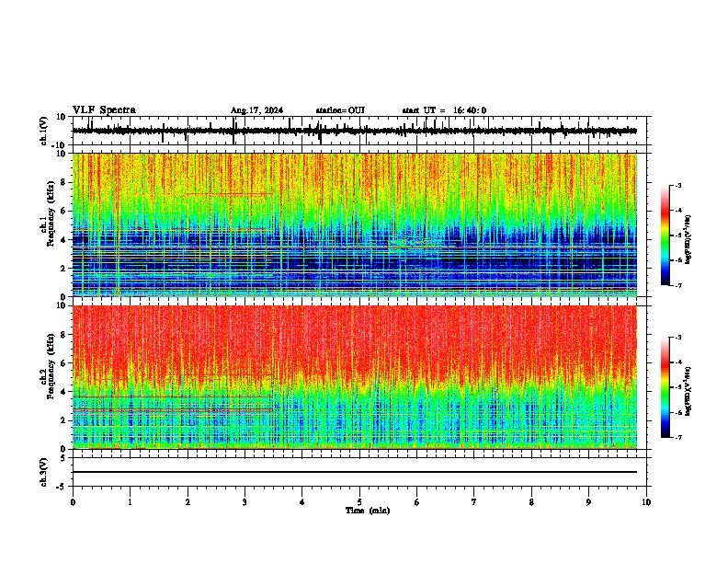The image size is (728, 563).
Task: Click the 'ch.3(V)' axis label
Action: click(44, 472)
